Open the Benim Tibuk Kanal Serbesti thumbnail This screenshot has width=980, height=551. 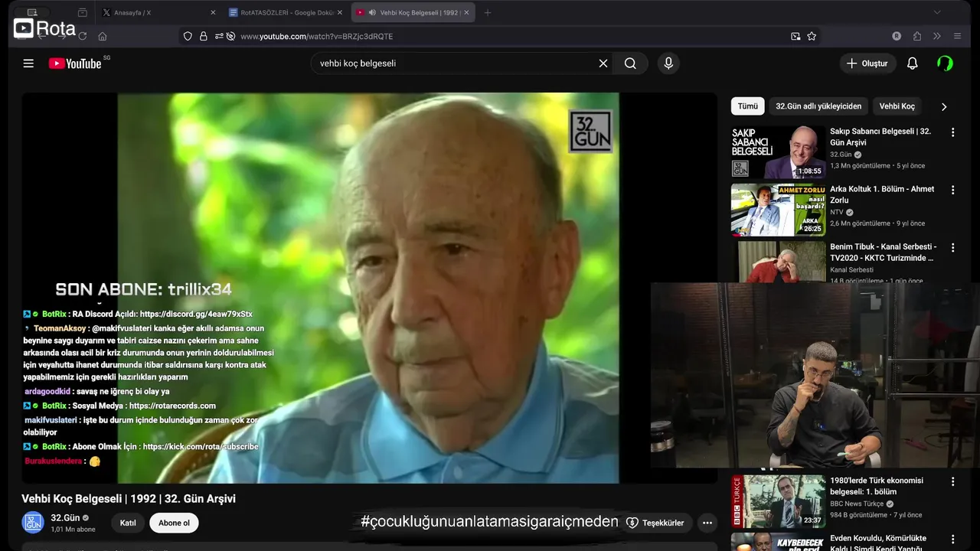coord(778,262)
